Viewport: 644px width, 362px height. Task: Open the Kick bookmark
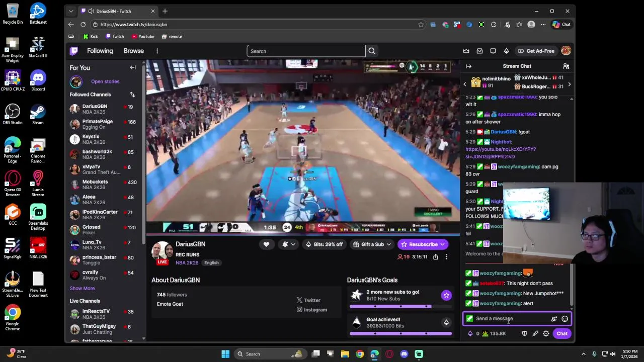pyautogui.click(x=91, y=36)
